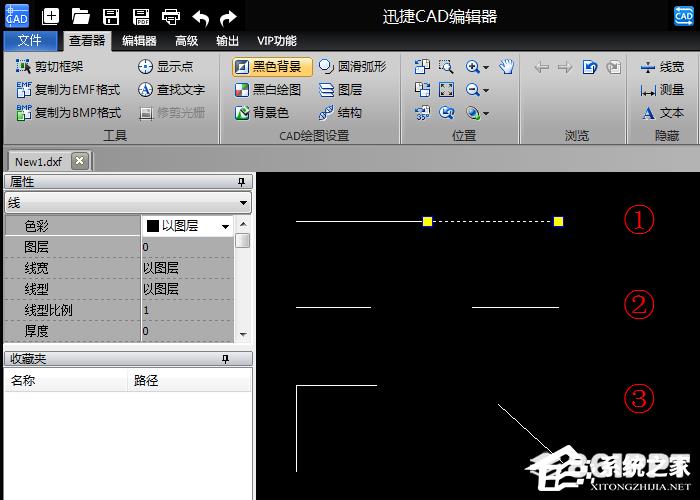
Task: Open the VIP功能 ribbon tab
Action: (x=276, y=41)
